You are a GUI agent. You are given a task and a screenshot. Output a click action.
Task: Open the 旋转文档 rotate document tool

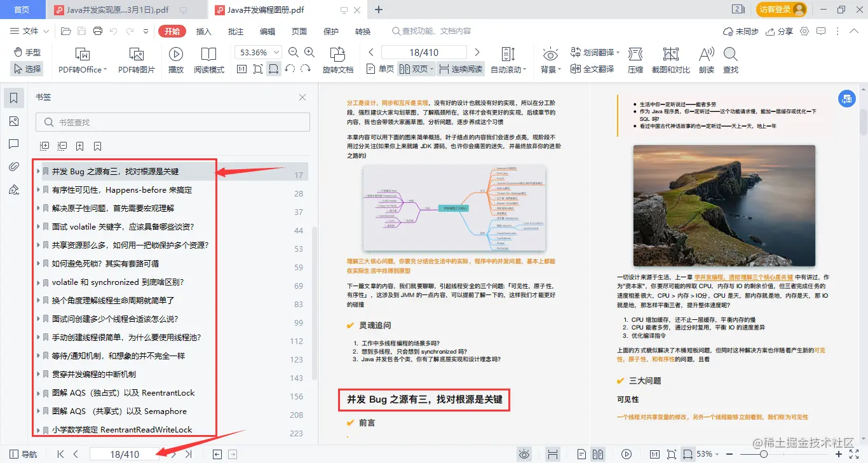pos(337,60)
